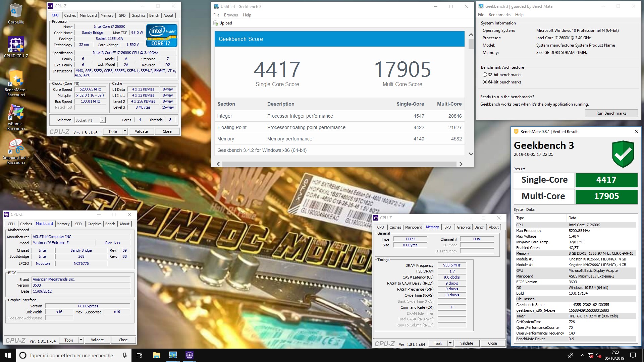Open Graphics tab in Memory CPU-Z window
The image size is (644, 362).
click(464, 227)
